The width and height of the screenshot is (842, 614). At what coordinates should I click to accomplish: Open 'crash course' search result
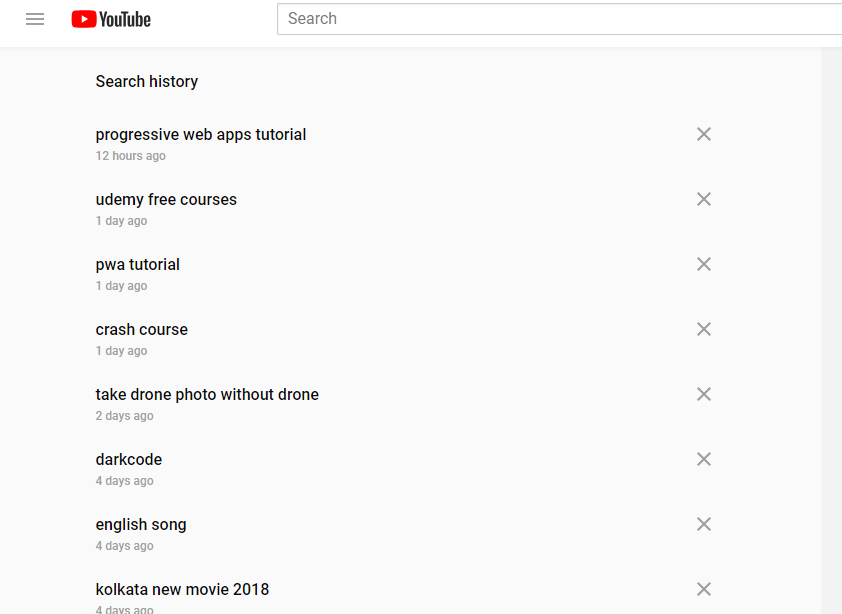click(x=142, y=330)
